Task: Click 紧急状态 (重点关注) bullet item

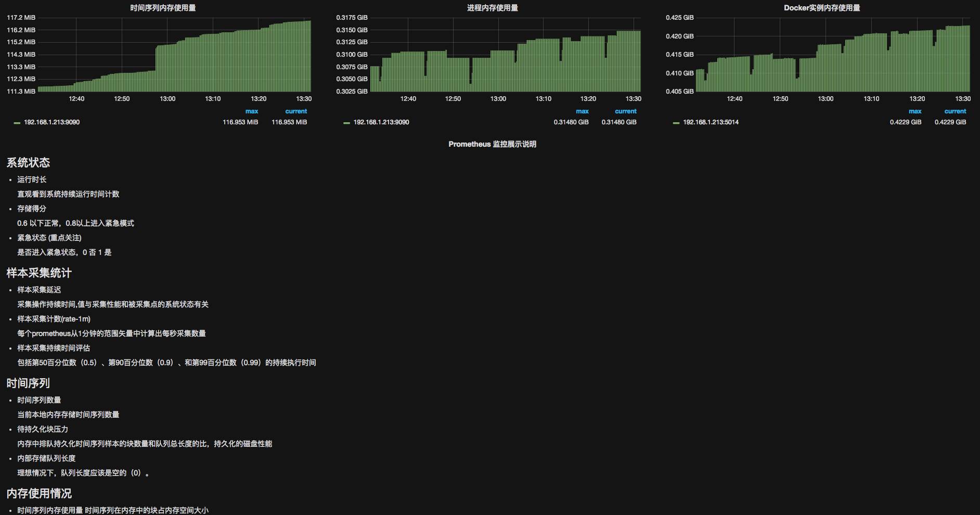Action: pyautogui.click(x=49, y=238)
